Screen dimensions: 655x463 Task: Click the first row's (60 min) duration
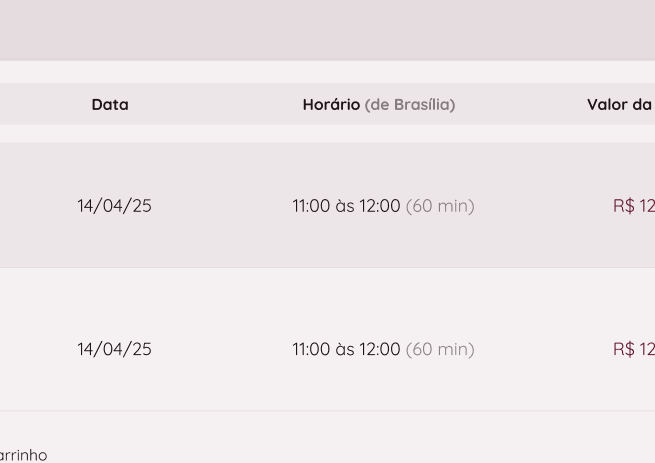[440, 206]
